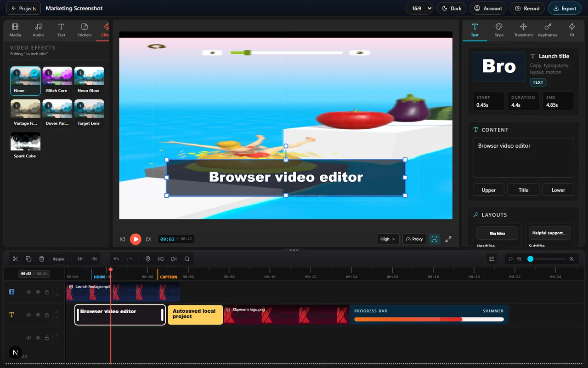Click the CAPTION timeline marker
This screenshot has width=588, height=368.
[x=168, y=277]
